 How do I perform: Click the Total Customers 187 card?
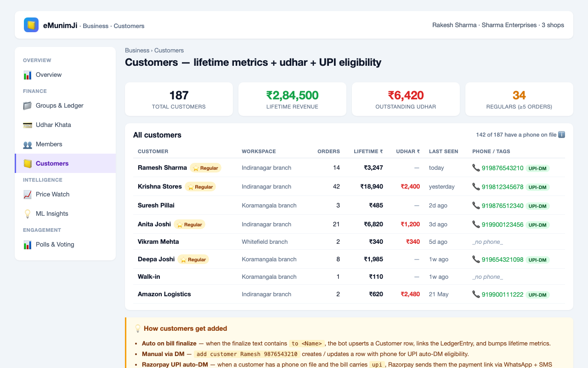point(179,99)
